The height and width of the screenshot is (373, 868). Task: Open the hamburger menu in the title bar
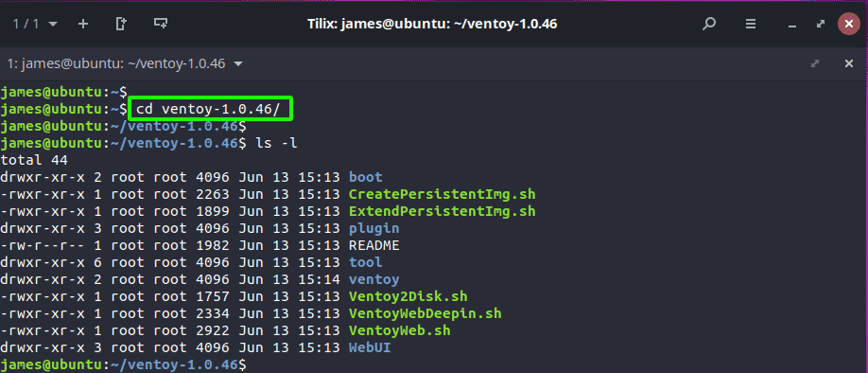750,24
